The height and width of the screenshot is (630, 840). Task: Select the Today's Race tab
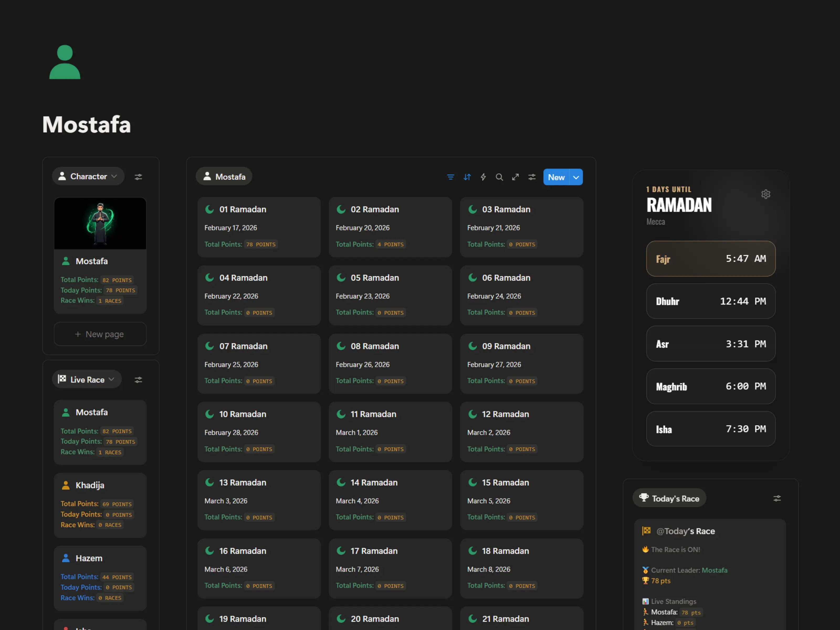tap(669, 498)
